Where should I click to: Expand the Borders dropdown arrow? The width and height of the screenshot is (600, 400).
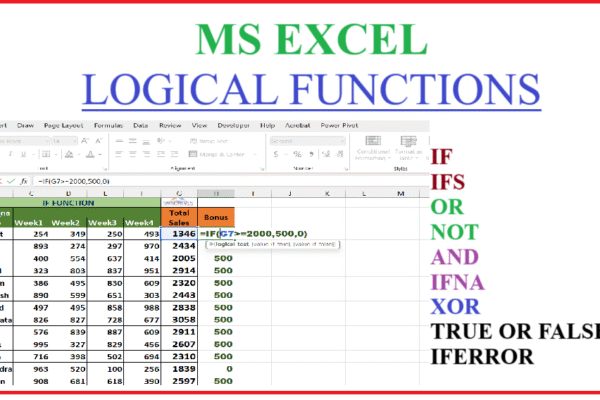[x=55, y=155]
